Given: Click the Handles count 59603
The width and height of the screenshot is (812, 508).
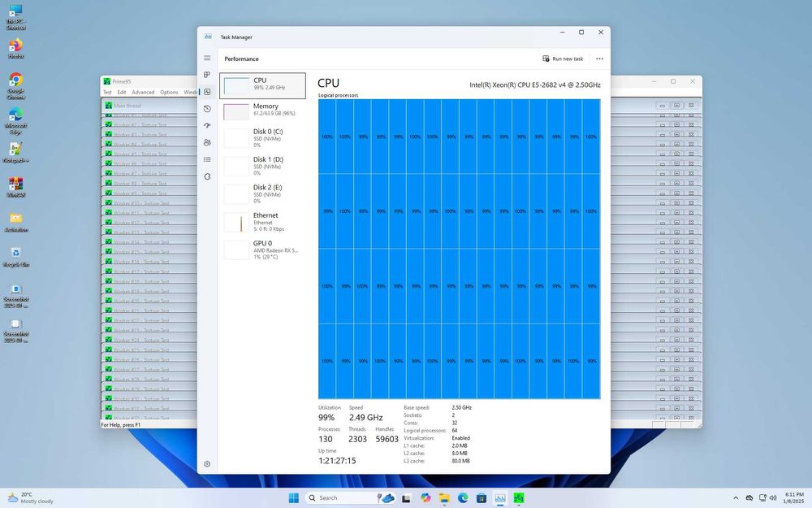Looking at the screenshot, I should tap(387, 439).
